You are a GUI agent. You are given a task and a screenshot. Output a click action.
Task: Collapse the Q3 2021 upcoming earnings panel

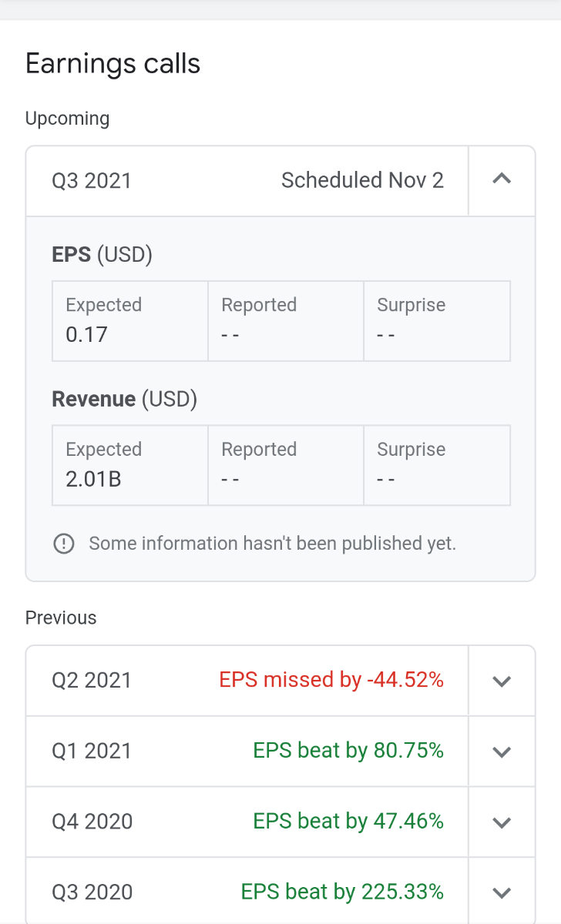click(x=502, y=180)
